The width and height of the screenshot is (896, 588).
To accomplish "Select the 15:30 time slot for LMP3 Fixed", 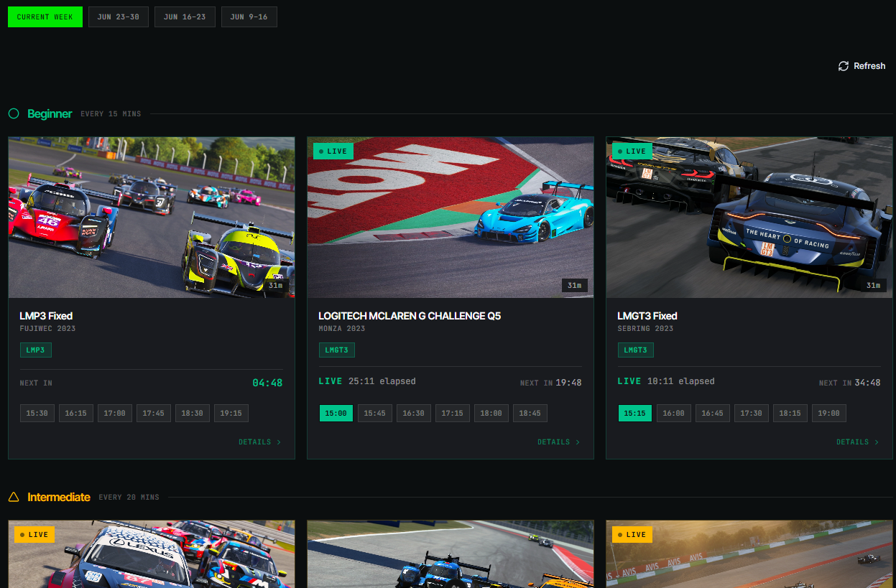I will (37, 413).
